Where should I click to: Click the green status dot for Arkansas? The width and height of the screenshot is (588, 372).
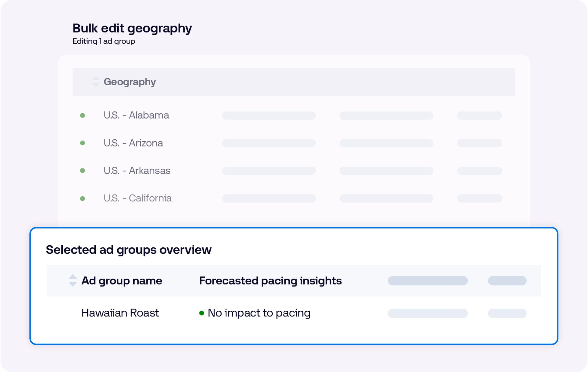pyautogui.click(x=82, y=171)
